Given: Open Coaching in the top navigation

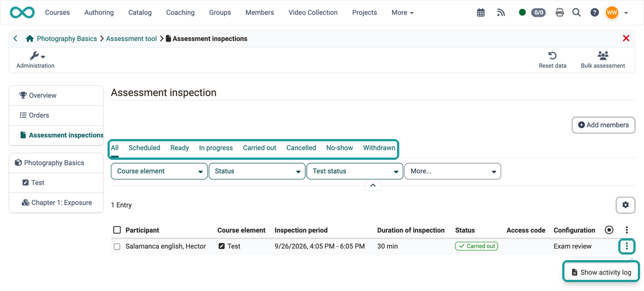Looking at the screenshot, I should click(180, 12).
